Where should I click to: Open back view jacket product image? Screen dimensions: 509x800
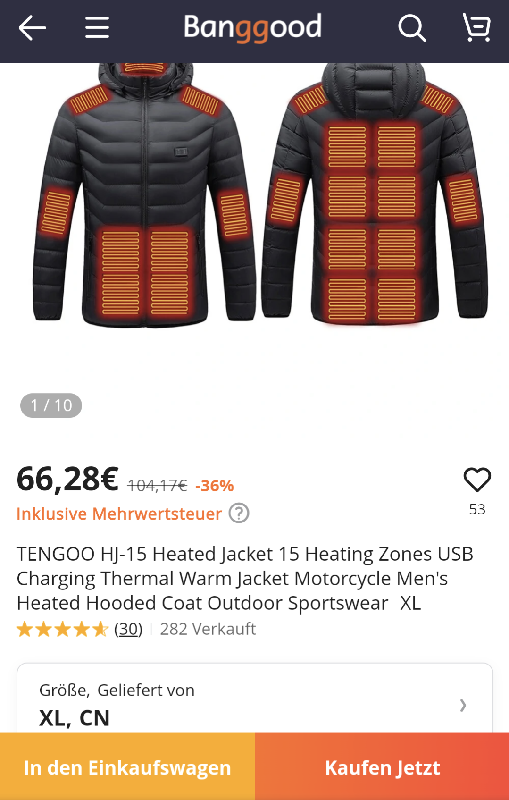(376, 194)
